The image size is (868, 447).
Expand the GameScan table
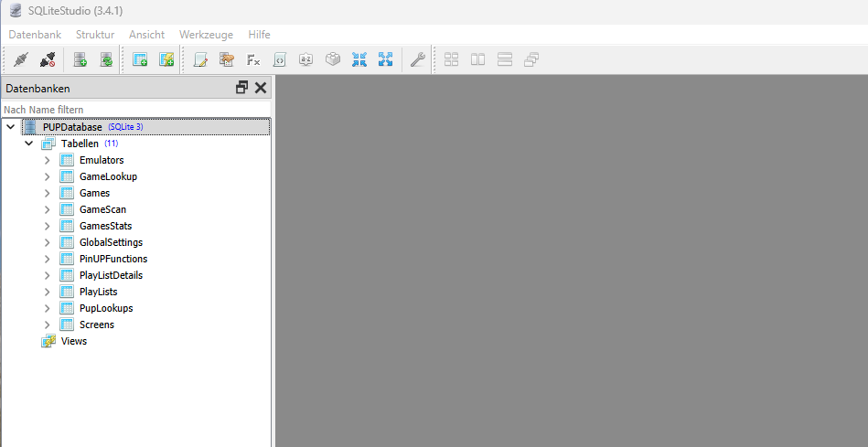(47, 209)
